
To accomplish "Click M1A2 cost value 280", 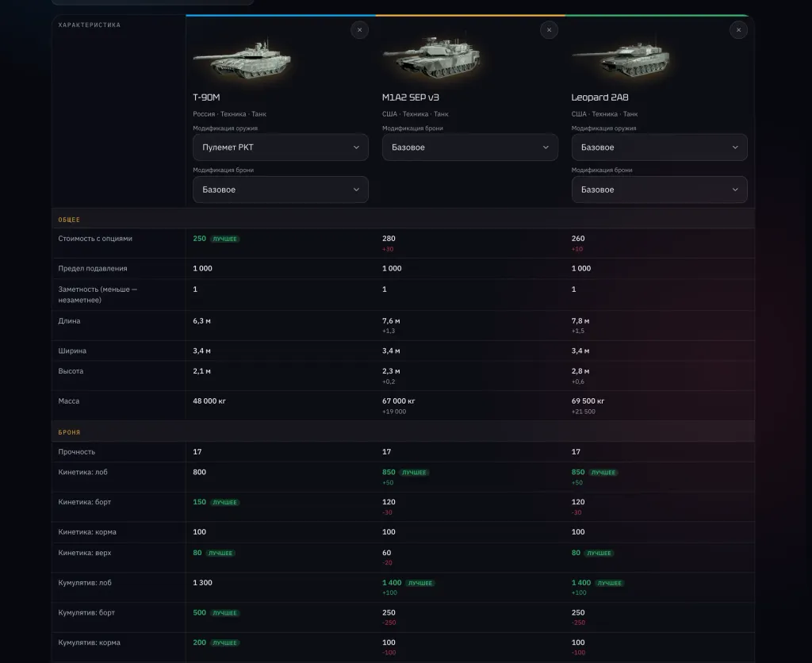I will [x=389, y=238].
